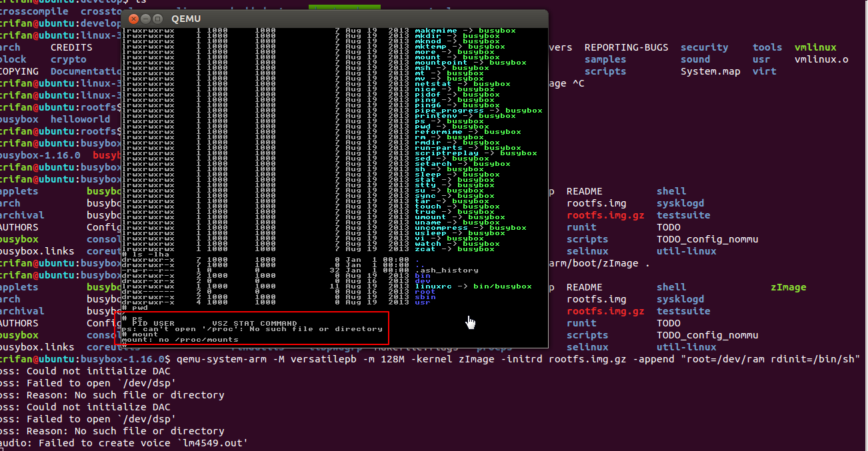Click the 'arm/boot/zImage .' command fragment

click(599, 263)
